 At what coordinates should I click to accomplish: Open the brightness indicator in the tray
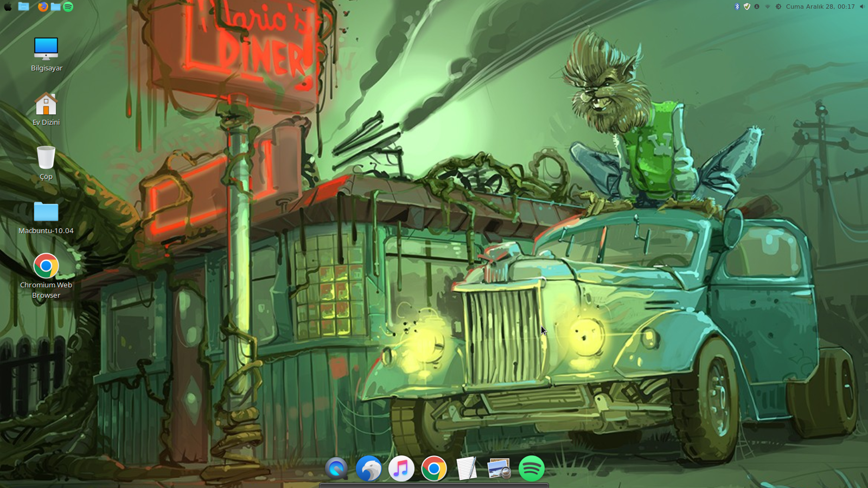pos(778,7)
